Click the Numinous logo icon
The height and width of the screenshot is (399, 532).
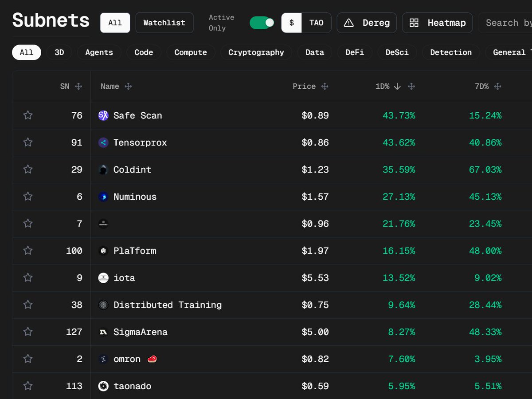click(x=103, y=197)
